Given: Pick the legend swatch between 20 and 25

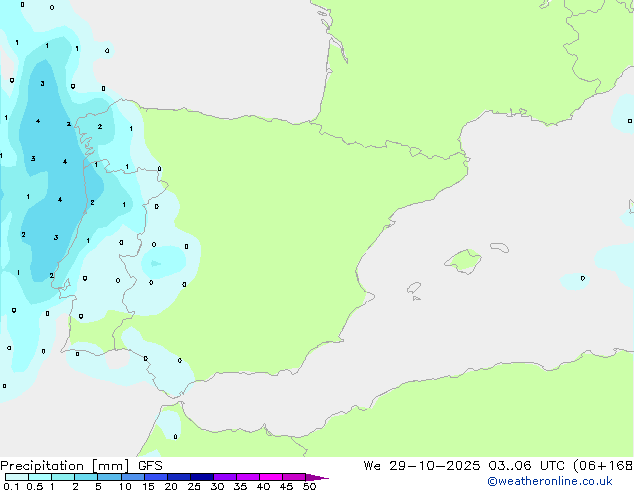Looking at the screenshot, I should 179,477.
